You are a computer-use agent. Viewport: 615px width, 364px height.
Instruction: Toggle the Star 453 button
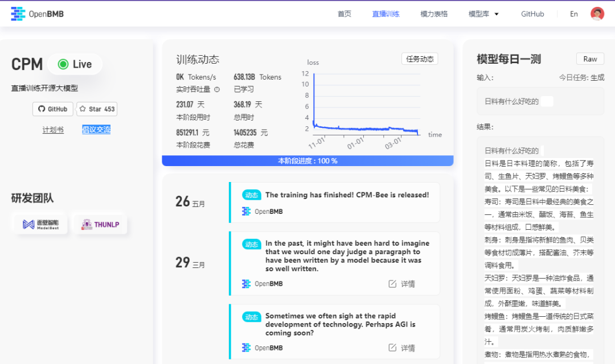(96, 109)
